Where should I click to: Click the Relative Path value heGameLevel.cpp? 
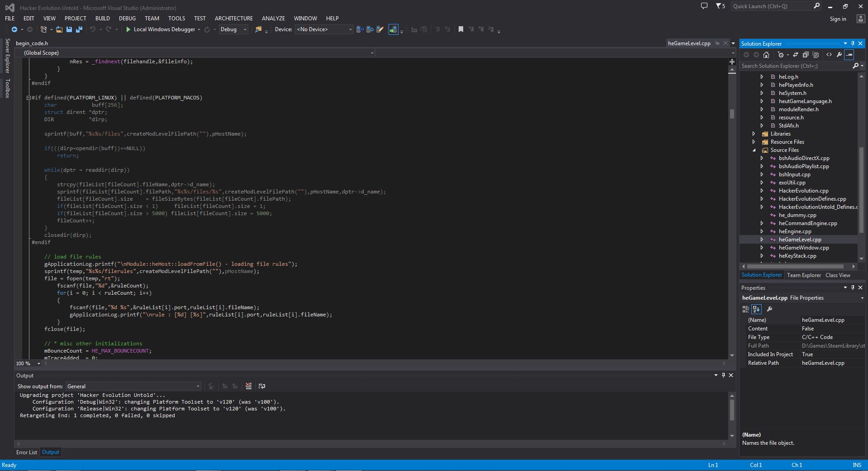point(823,363)
